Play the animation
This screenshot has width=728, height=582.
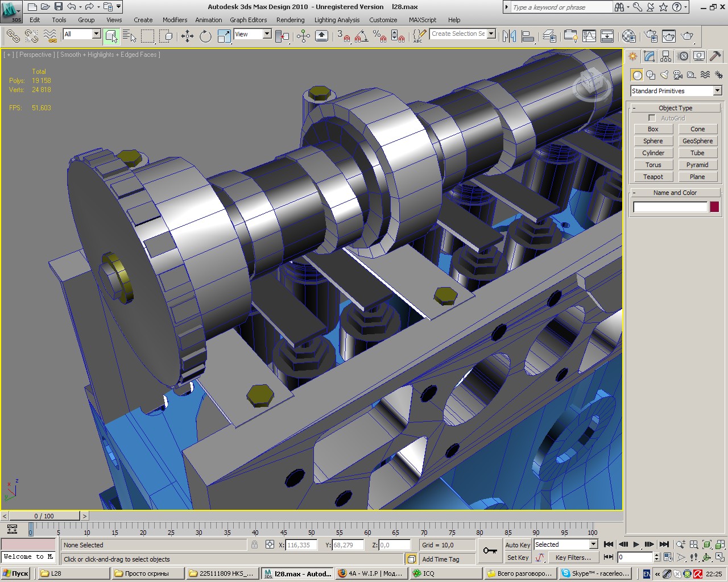click(636, 544)
